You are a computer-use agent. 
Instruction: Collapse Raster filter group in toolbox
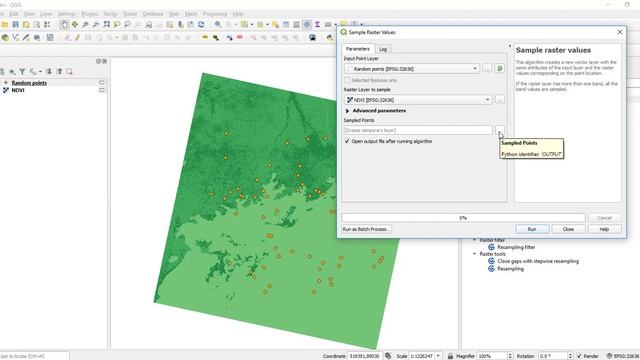(x=475, y=240)
